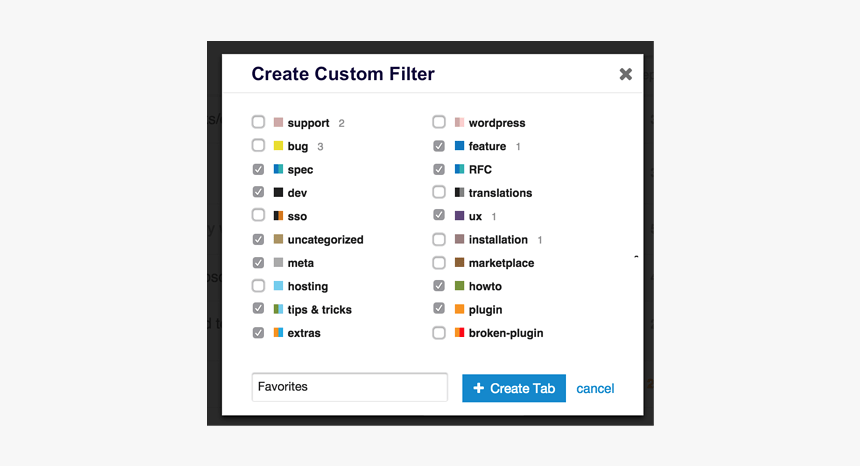Click the light blue hosting swatch
This screenshot has width=860, height=466.
click(x=279, y=286)
